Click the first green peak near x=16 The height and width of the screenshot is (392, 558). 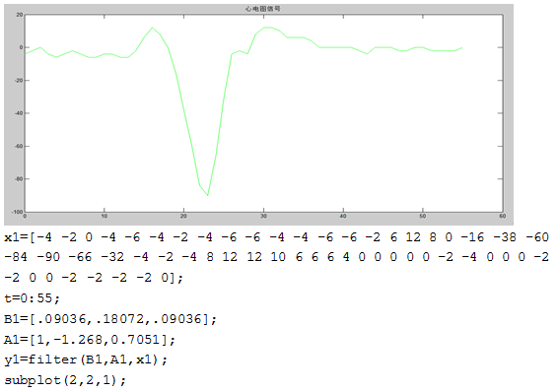pos(152,28)
